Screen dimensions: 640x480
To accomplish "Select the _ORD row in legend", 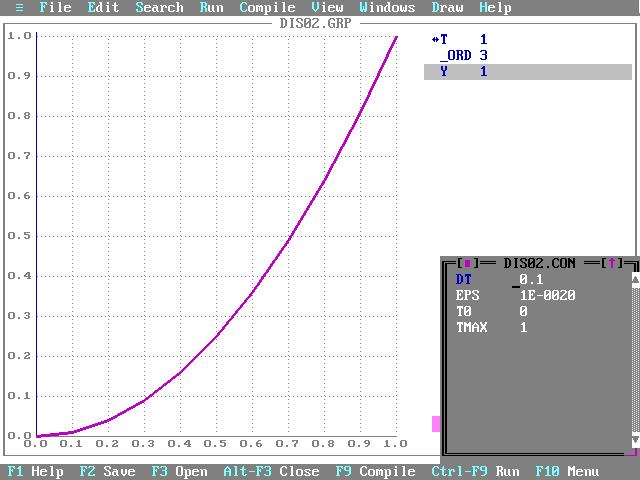I will [x=528, y=56].
